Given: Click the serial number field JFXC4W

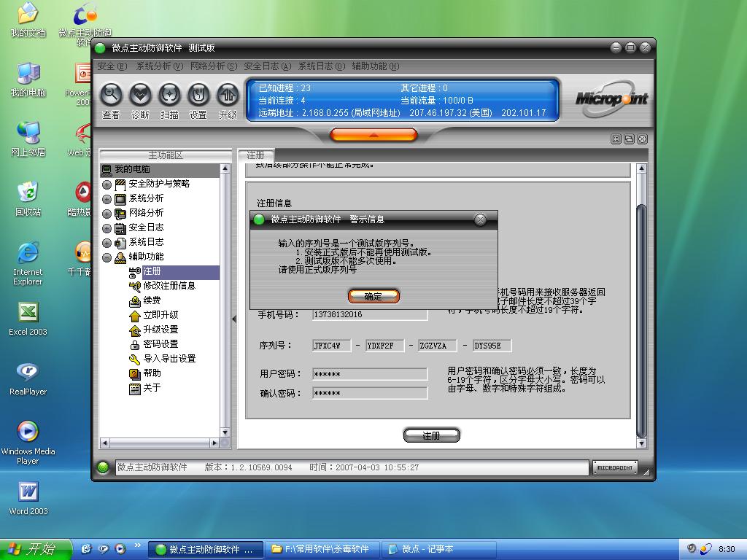Looking at the screenshot, I should coord(332,346).
